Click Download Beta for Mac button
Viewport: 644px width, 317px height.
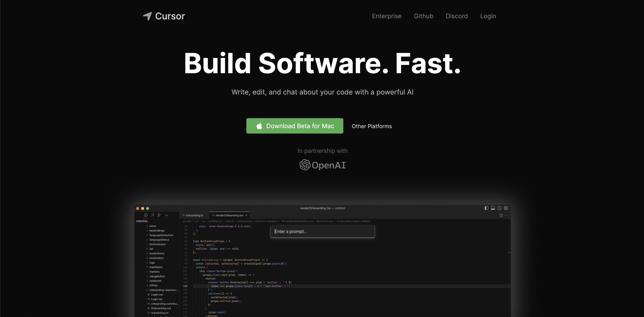[295, 126]
